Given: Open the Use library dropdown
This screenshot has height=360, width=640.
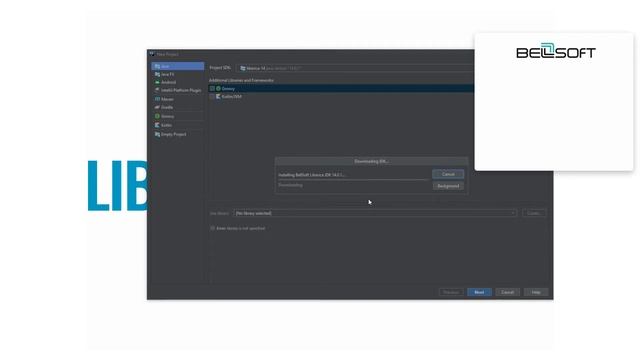Looking at the screenshot, I should coord(375,213).
